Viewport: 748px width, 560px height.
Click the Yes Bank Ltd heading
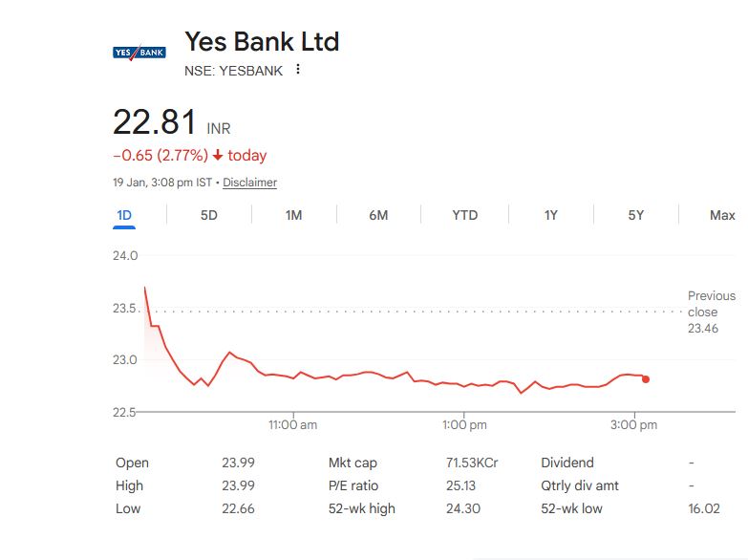pos(262,41)
